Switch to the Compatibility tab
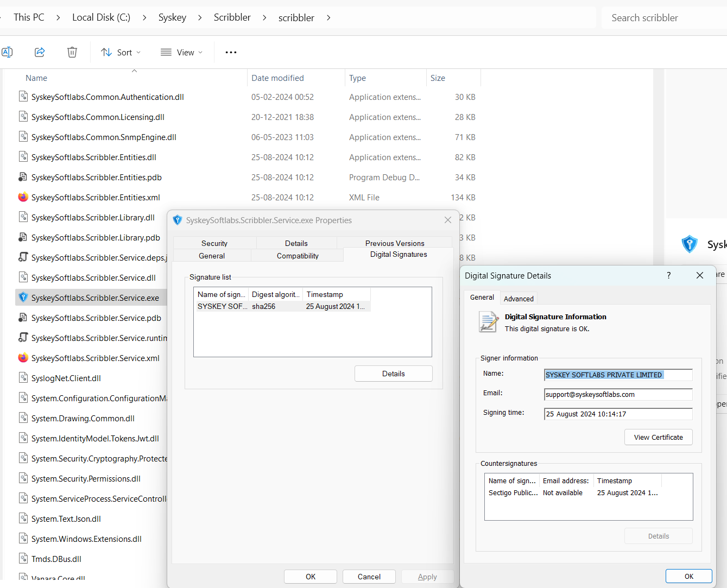The height and width of the screenshot is (588, 727). coord(297,255)
